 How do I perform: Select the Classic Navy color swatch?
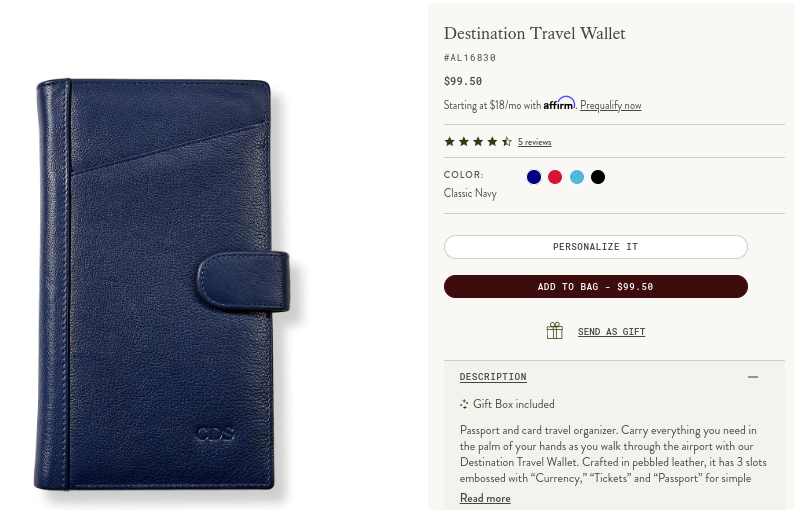[x=534, y=177]
